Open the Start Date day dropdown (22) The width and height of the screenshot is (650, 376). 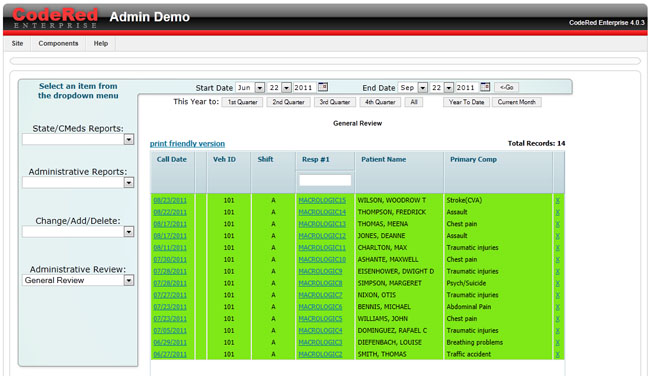coord(286,88)
